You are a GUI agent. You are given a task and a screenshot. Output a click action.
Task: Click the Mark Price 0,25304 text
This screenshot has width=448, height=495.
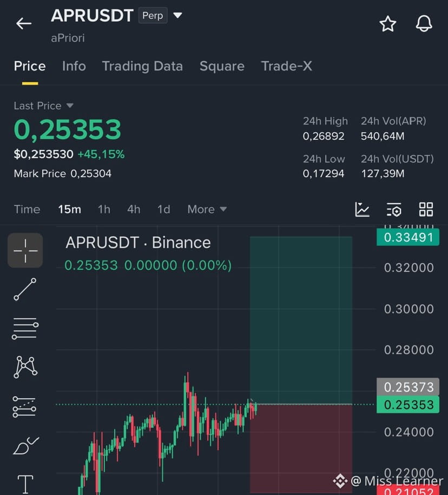click(x=63, y=173)
